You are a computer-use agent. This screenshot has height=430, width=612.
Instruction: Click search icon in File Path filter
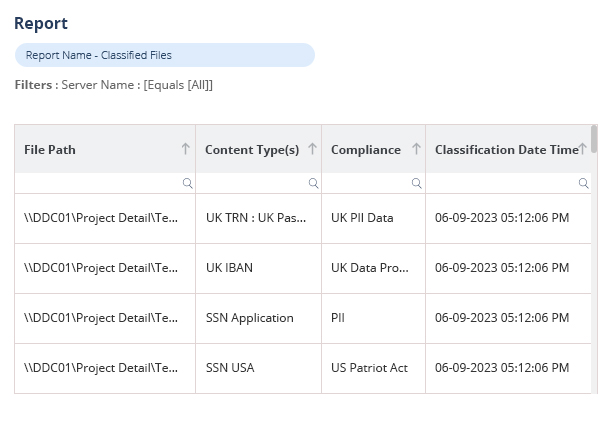pos(186,184)
